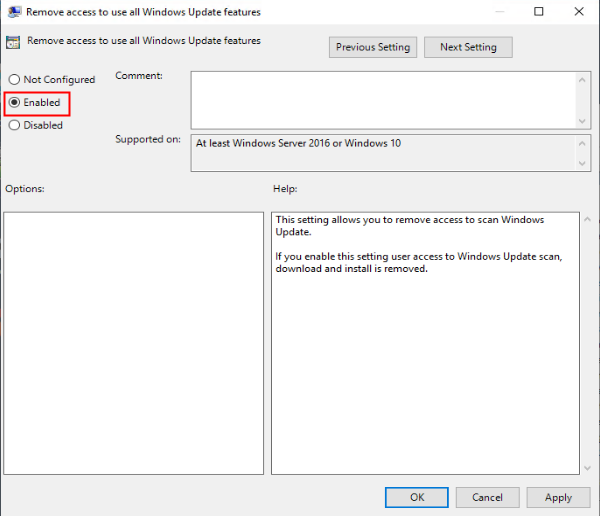The height and width of the screenshot is (516, 600).
Task: Click the 'Comment:' label
Action: tap(139, 76)
